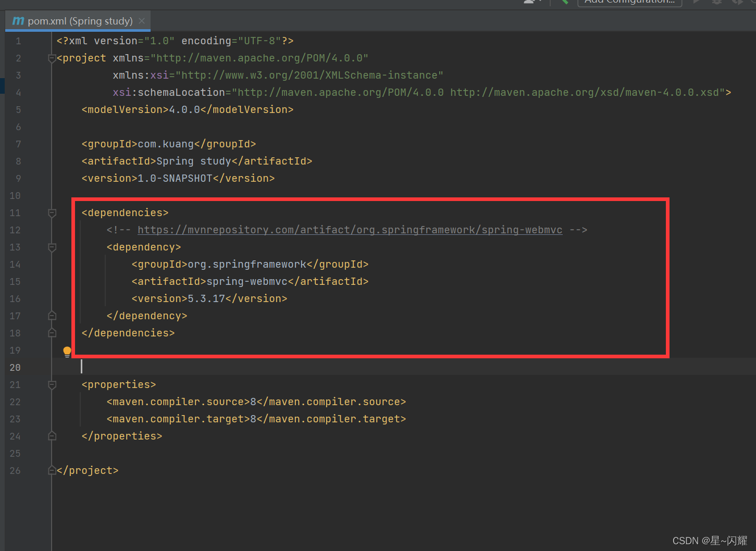Screen dimensions: 756x551
Task: Fold at closing project tag marker
Action: point(52,470)
